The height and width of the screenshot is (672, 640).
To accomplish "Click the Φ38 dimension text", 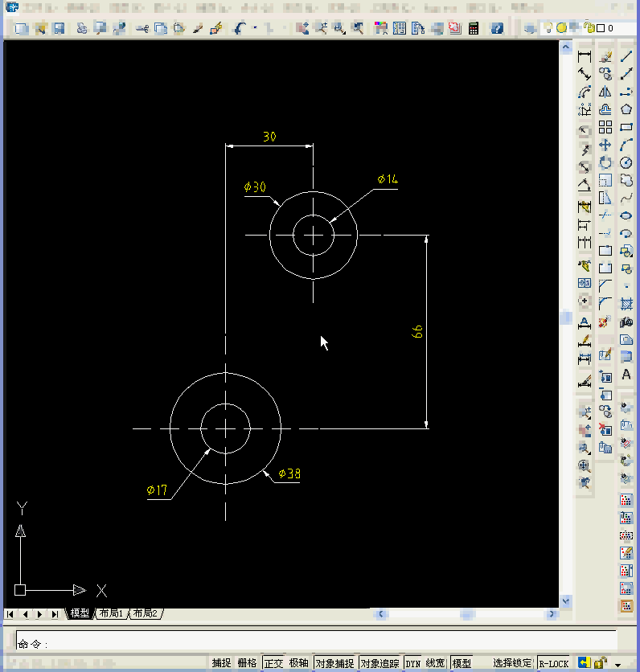I will coord(289,473).
